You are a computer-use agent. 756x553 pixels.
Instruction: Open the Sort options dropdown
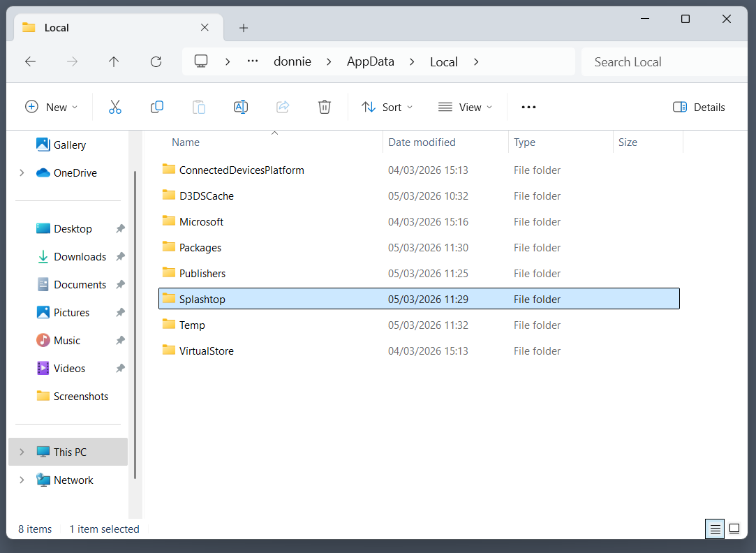387,107
